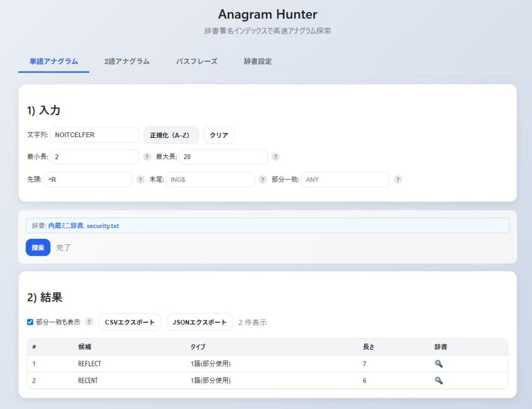Click the 部分一致 ANY input field
532x409 pixels.
[x=345, y=180]
